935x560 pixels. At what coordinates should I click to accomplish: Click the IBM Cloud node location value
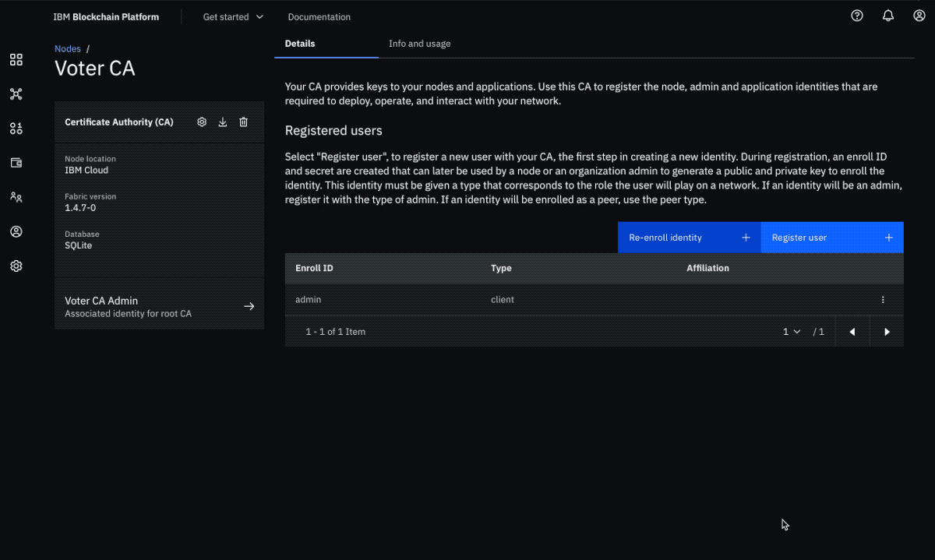(86, 170)
